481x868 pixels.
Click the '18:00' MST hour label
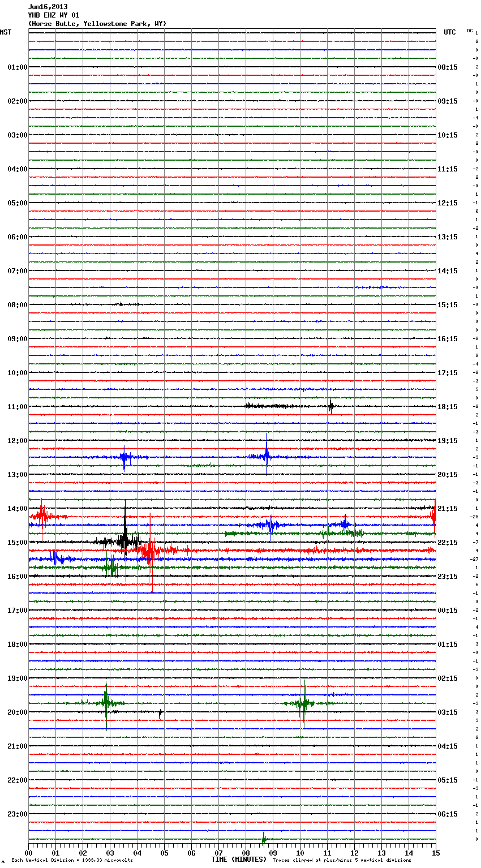point(17,644)
